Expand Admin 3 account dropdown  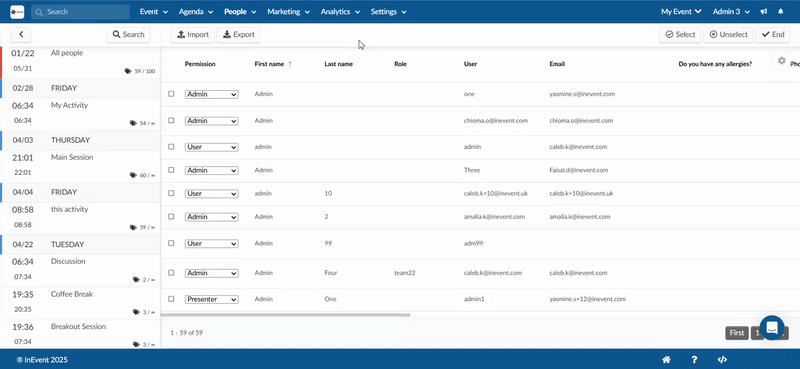(731, 12)
